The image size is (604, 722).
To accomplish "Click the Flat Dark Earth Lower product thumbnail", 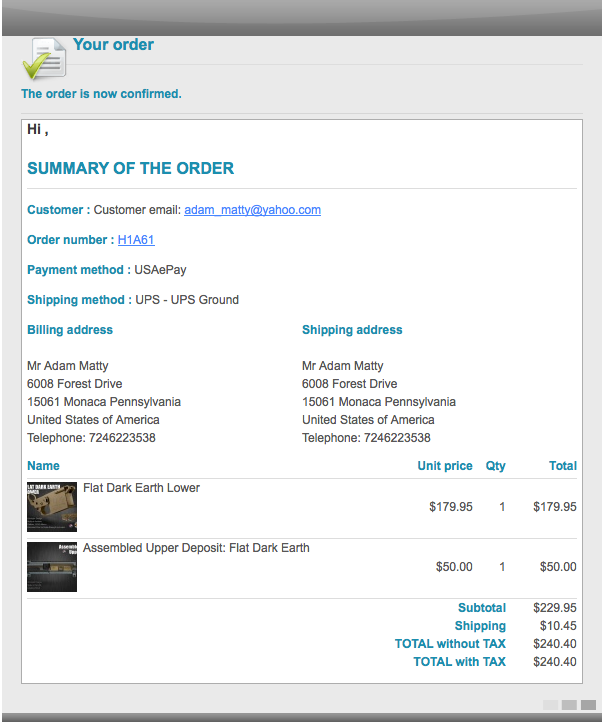I will point(52,506).
